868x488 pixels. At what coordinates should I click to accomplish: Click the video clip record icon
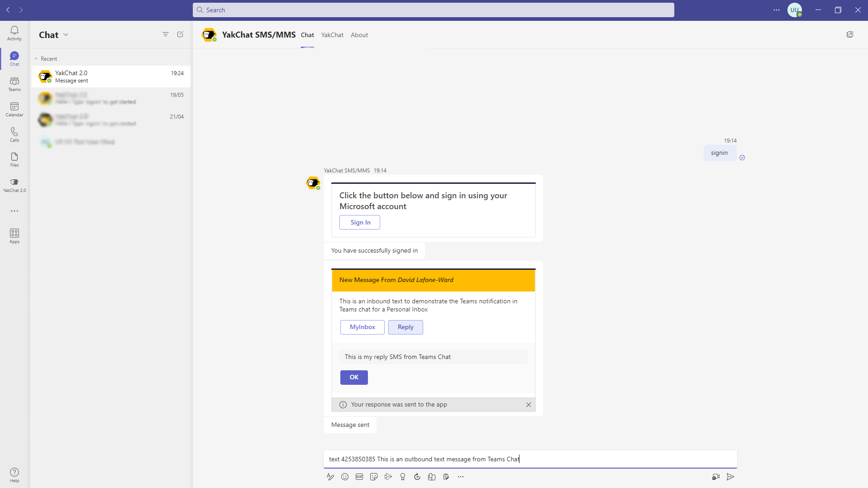pyautogui.click(x=716, y=477)
